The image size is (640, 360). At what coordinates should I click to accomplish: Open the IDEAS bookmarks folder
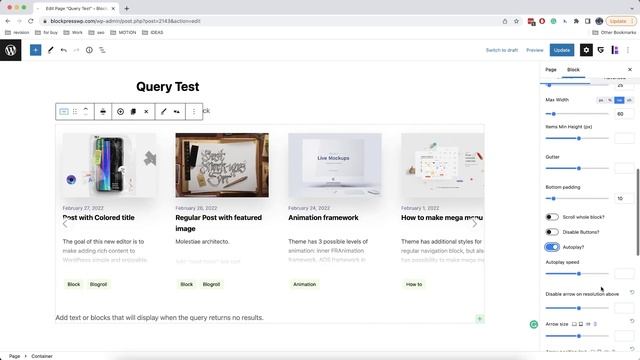153,33
